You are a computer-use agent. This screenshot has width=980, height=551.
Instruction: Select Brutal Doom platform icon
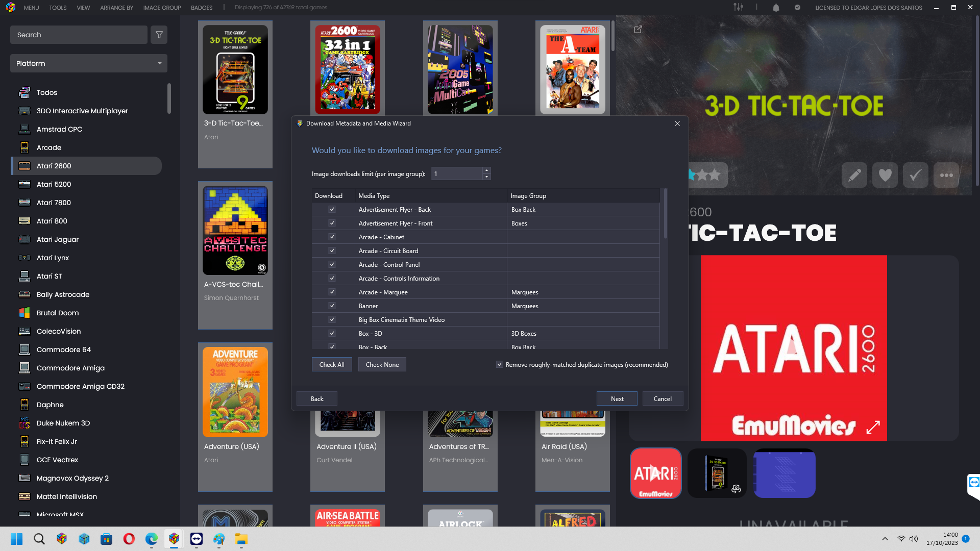click(24, 313)
